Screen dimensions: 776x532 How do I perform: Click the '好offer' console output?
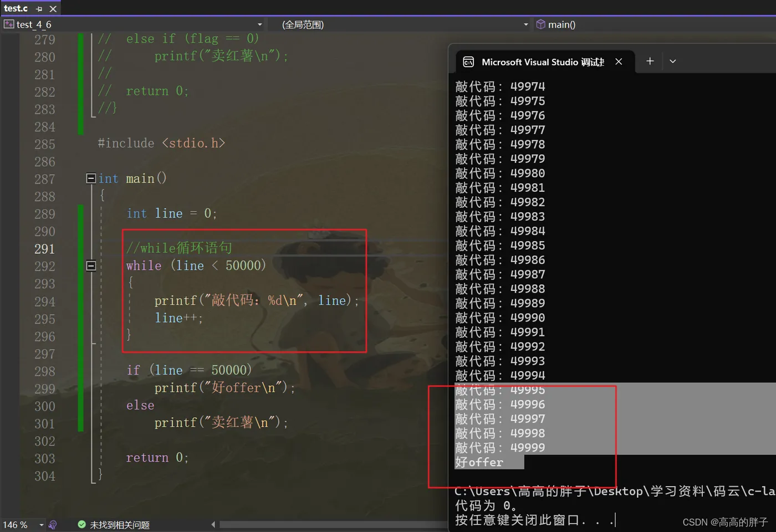pyautogui.click(x=479, y=462)
